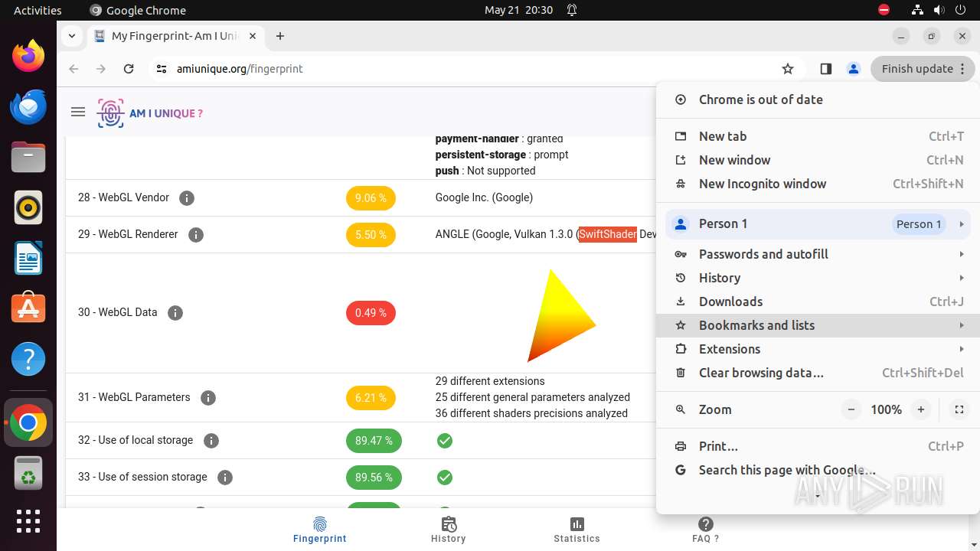The image size is (980, 551).
Task: Show info for WebGL Renderer row
Action: (196, 235)
